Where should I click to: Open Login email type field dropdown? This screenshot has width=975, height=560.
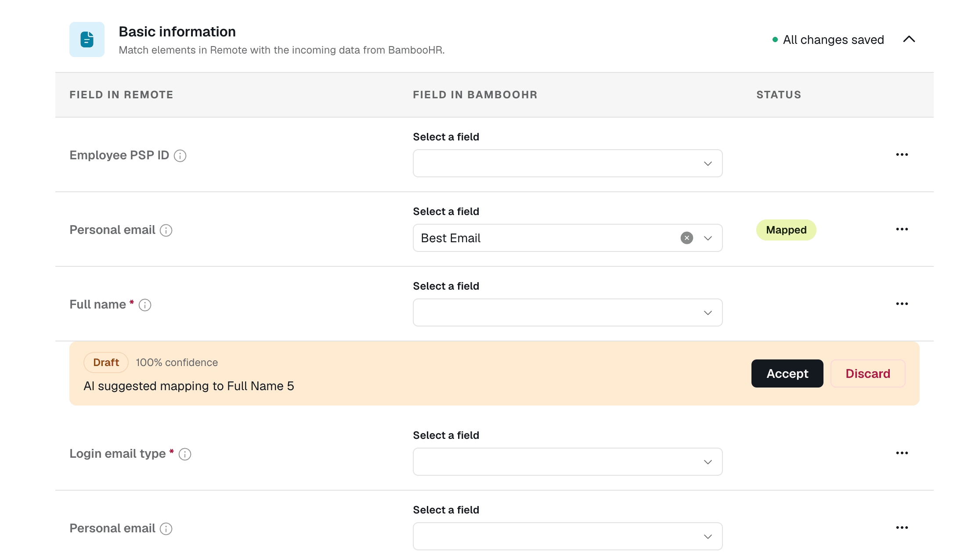[x=567, y=462]
